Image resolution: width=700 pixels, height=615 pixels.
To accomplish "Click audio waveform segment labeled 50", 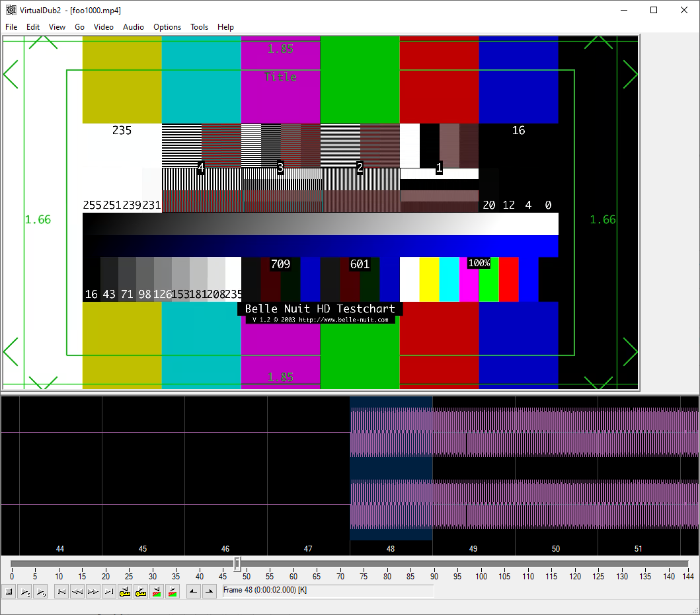I will (556, 469).
